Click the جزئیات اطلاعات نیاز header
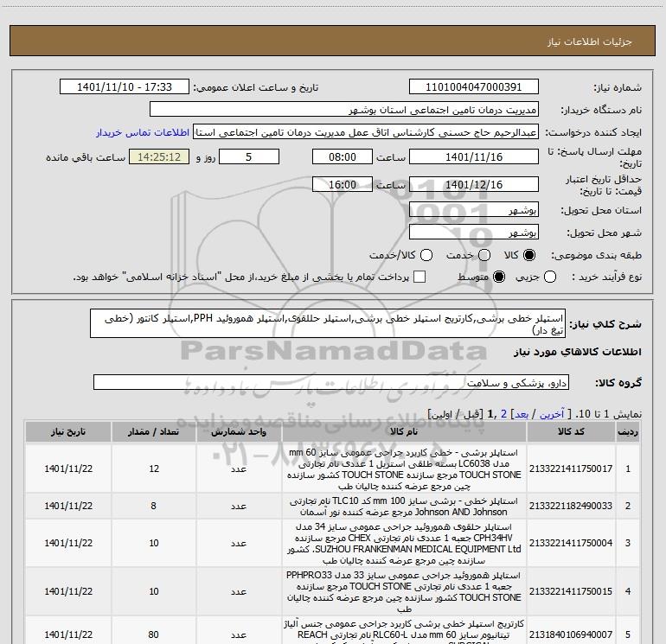The height and width of the screenshot is (644, 666). (589, 41)
